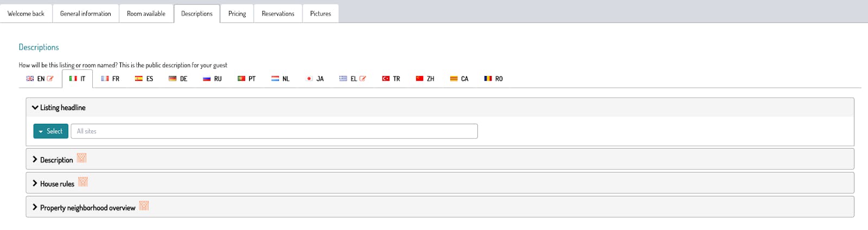Open the Select dropdown button
The image size is (868, 230).
point(50,131)
